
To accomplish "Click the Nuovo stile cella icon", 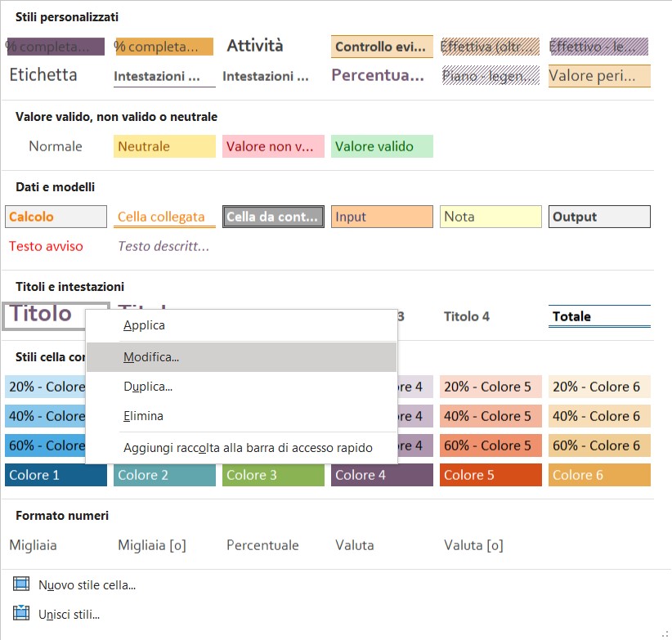I will (21, 584).
